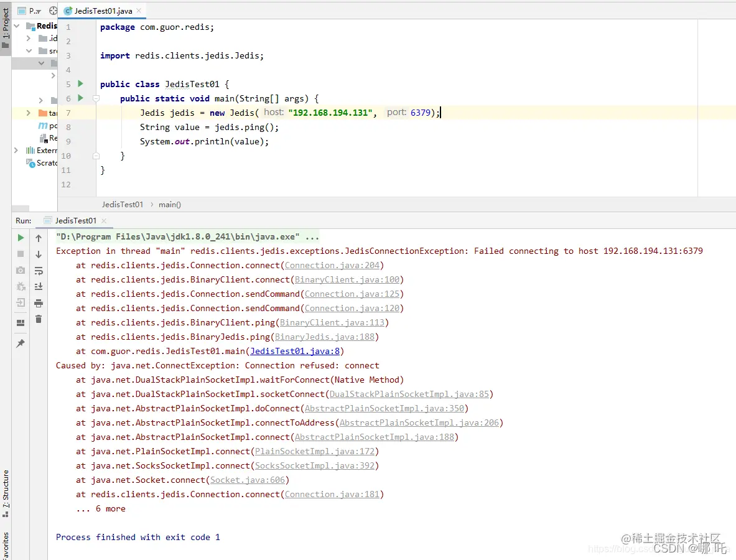Screen dimensions: 736x560
Task: Click the thread dump camera icon
Action: (x=21, y=271)
